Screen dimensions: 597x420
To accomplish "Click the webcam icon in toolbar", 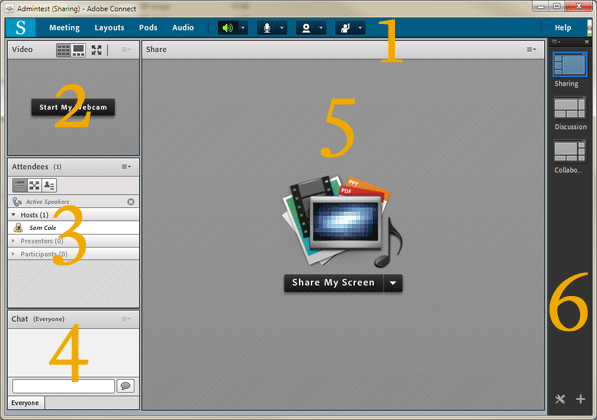I will click(x=306, y=28).
